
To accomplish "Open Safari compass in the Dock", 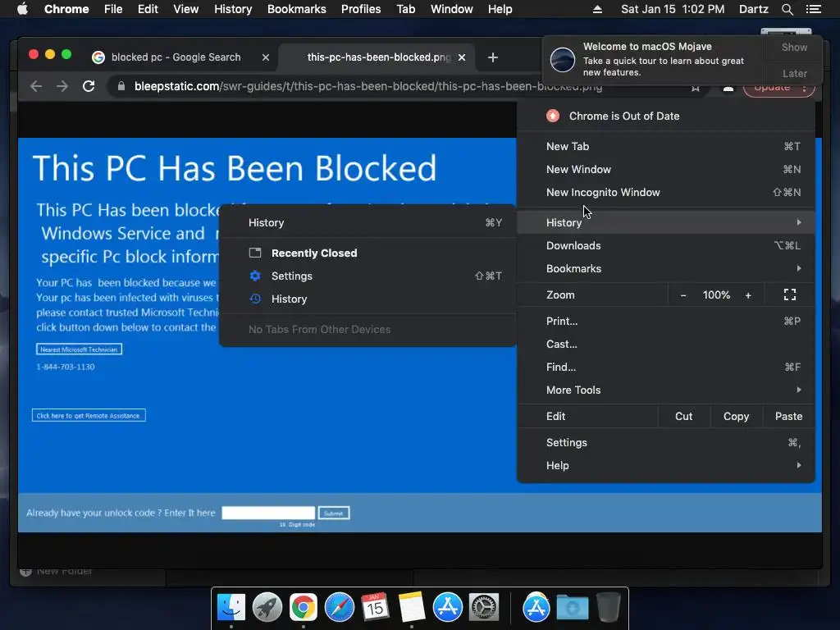I will coord(339,607).
